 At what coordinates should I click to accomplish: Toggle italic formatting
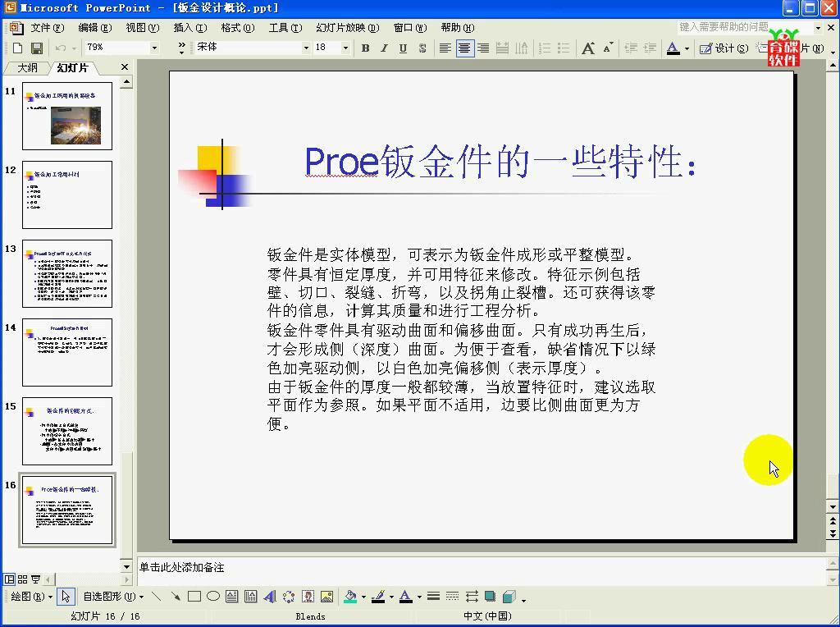click(384, 48)
